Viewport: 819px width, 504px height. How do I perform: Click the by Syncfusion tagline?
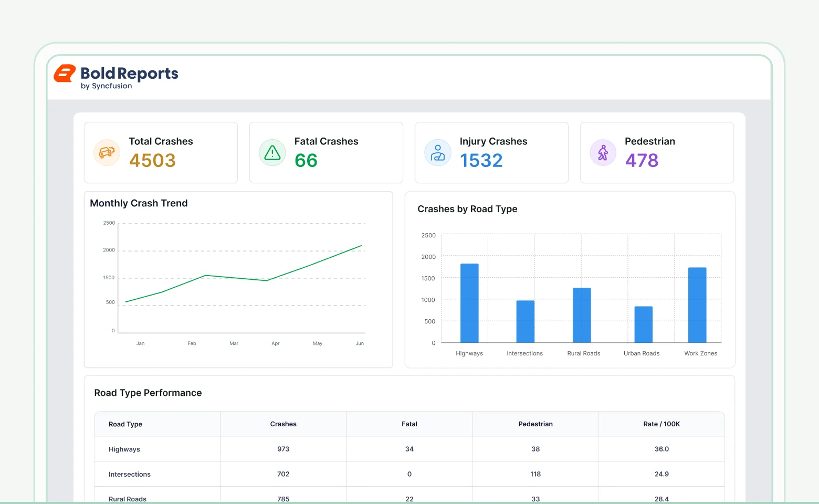tap(107, 86)
